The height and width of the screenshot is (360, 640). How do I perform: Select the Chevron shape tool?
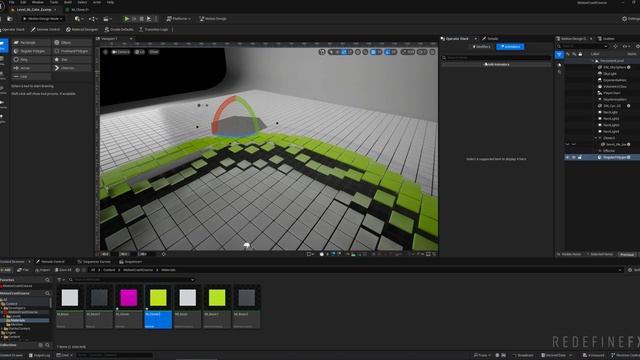click(72, 68)
